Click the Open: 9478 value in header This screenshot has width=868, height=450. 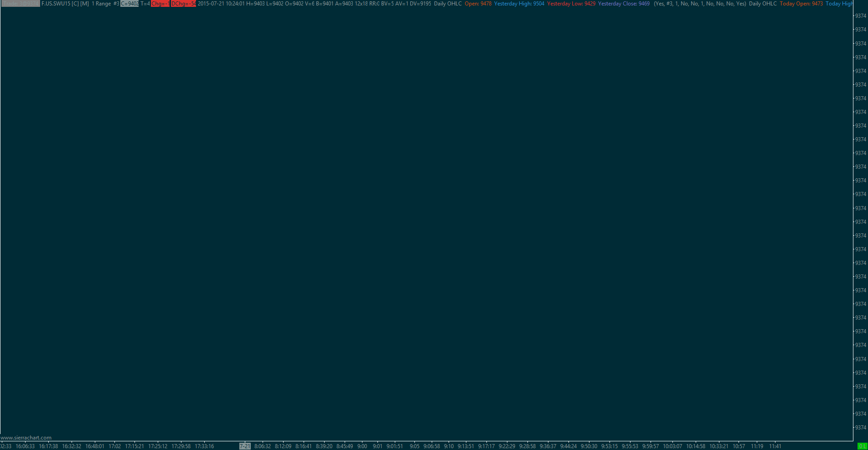pos(478,4)
